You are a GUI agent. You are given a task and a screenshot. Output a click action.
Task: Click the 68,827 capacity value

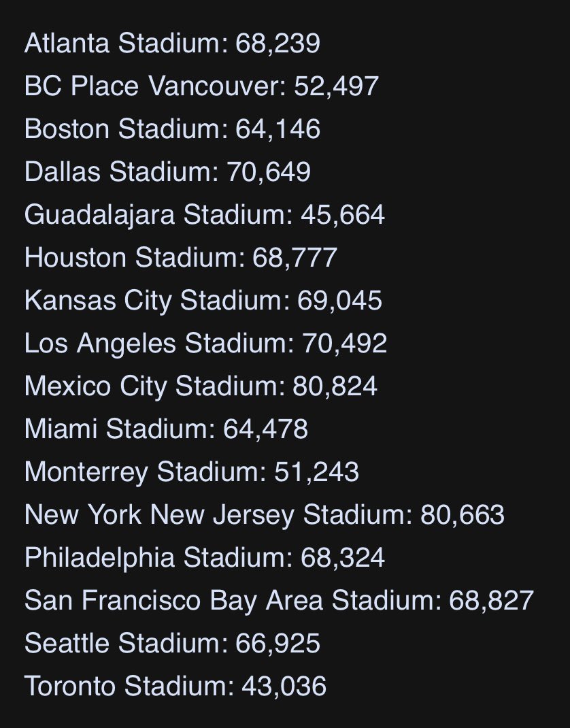point(492,601)
